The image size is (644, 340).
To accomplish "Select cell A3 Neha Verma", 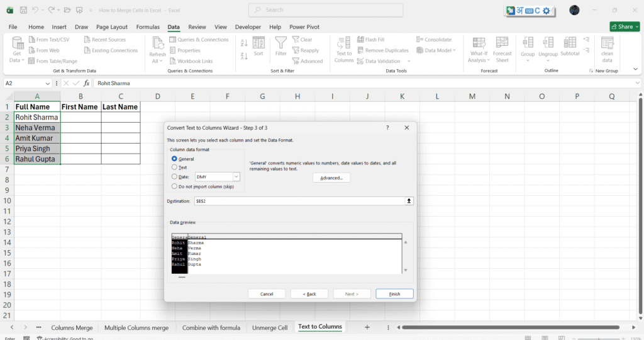I will (x=37, y=128).
